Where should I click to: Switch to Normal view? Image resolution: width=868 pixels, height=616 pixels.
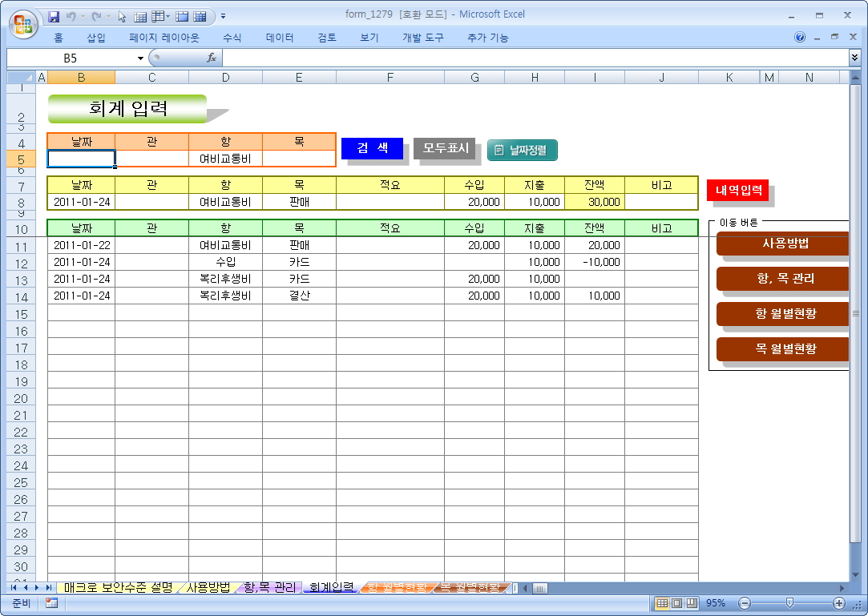(x=662, y=603)
